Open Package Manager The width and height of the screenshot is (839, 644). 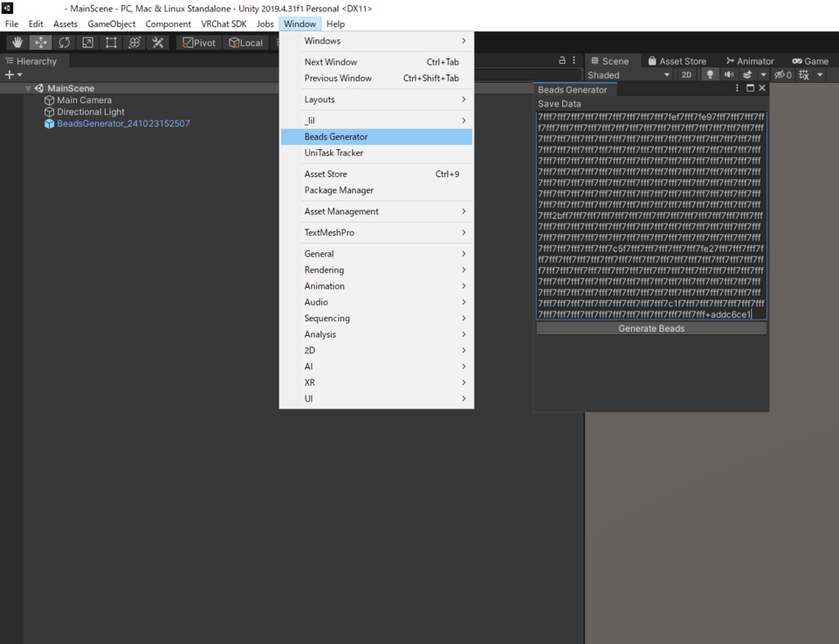pyautogui.click(x=377, y=190)
